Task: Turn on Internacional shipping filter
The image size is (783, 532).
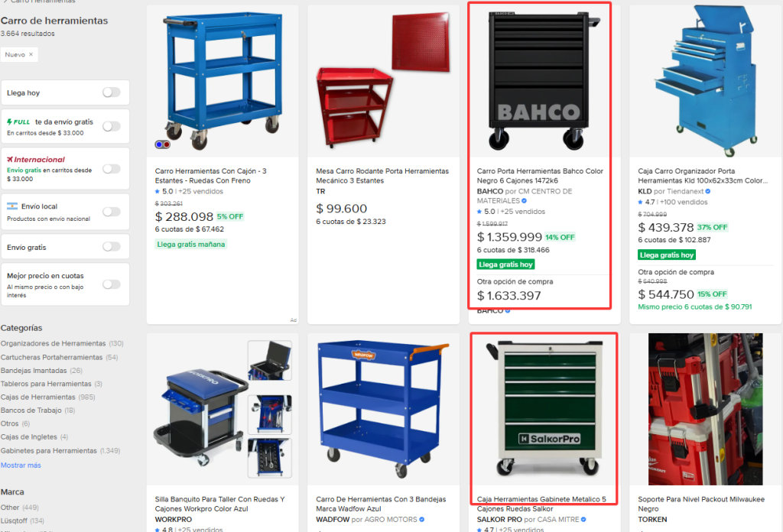Action: click(112, 169)
